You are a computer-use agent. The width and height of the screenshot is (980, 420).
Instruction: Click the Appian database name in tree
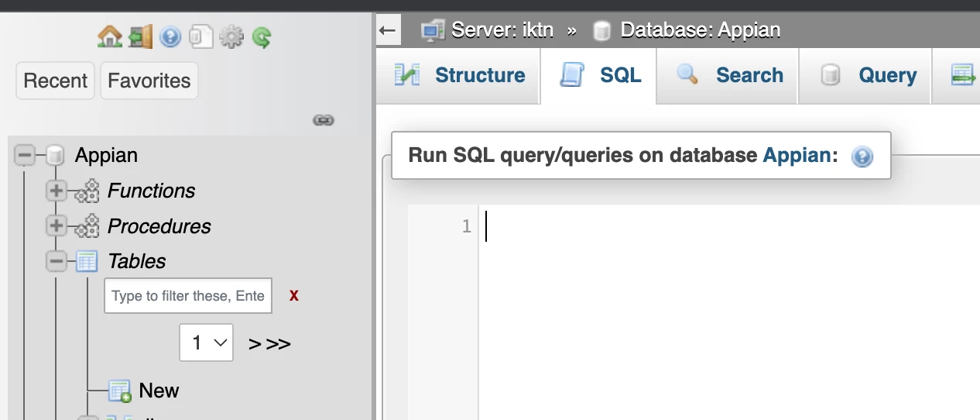[106, 155]
